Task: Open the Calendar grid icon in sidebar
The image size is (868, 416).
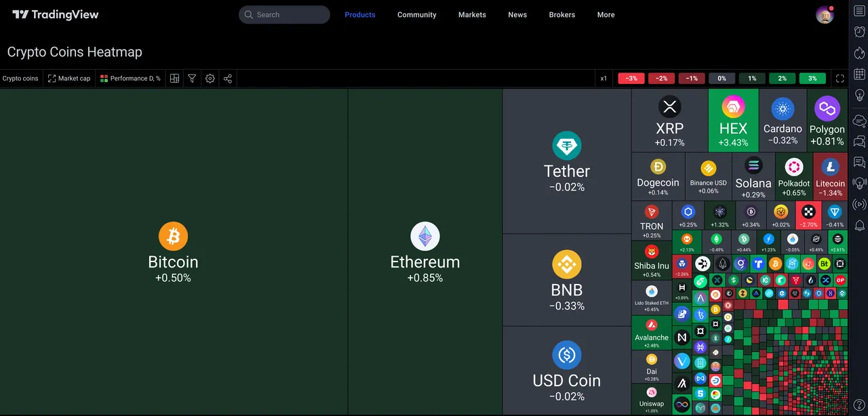Action: click(859, 74)
